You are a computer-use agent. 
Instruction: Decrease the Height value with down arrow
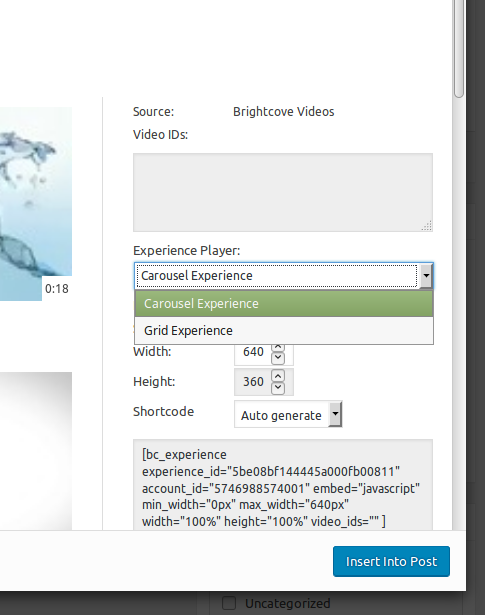[278, 388]
